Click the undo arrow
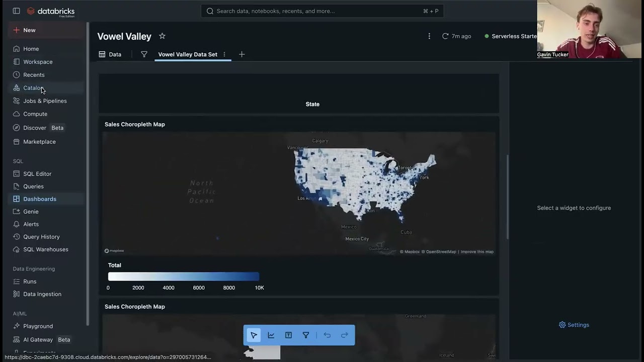This screenshot has width=644, height=362. (327, 335)
